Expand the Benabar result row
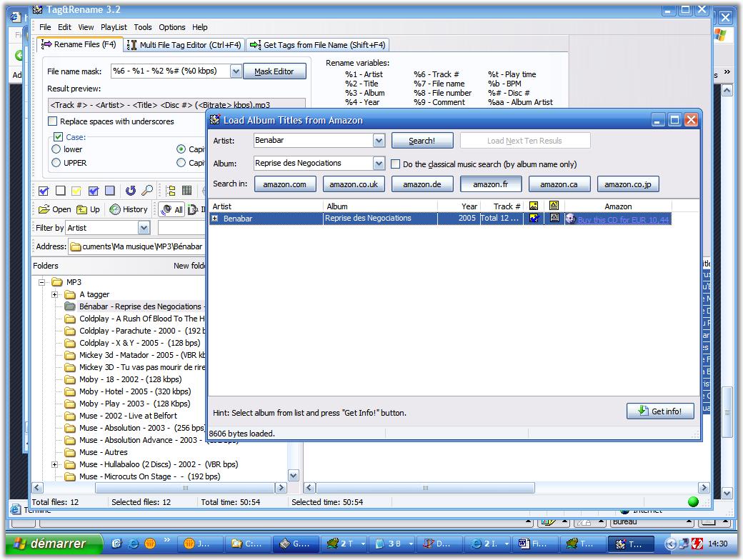Viewport: 743px width, 560px height. click(x=215, y=219)
